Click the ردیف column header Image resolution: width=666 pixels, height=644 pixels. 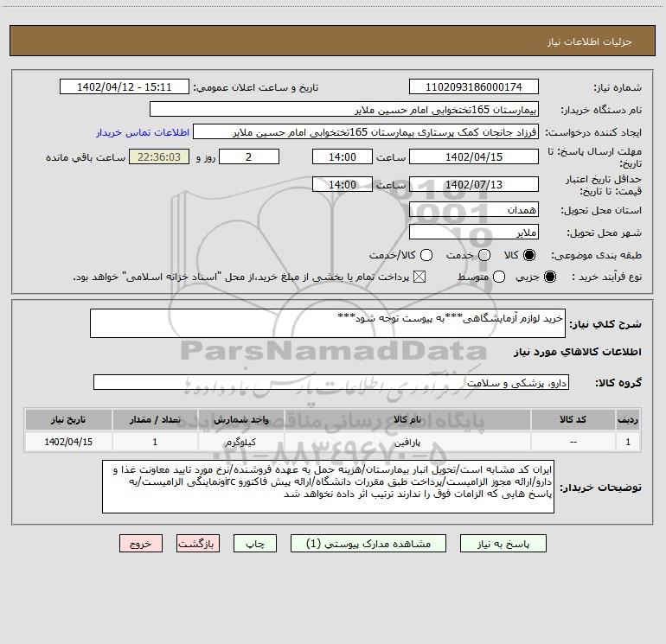(628, 419)
